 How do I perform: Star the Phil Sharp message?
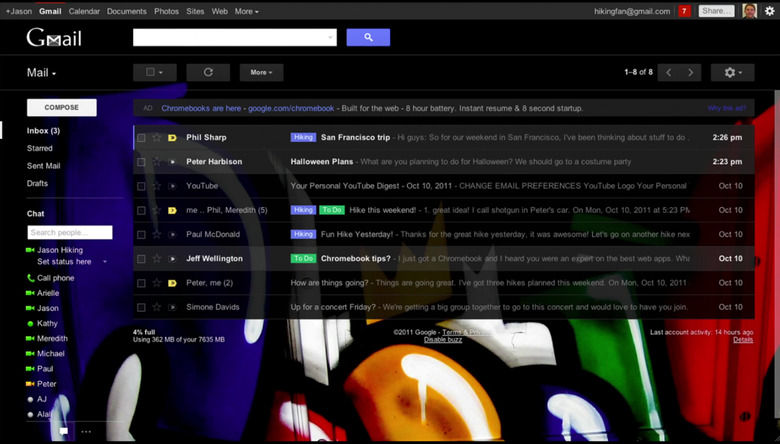click(157, 137)
